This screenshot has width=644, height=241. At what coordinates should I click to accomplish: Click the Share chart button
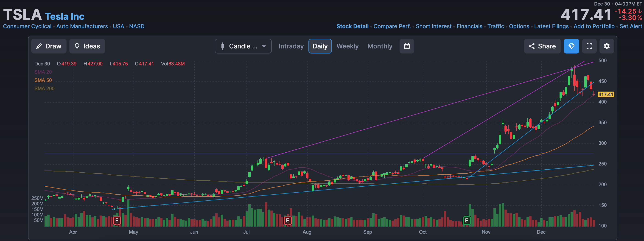[x=543, y=46]
